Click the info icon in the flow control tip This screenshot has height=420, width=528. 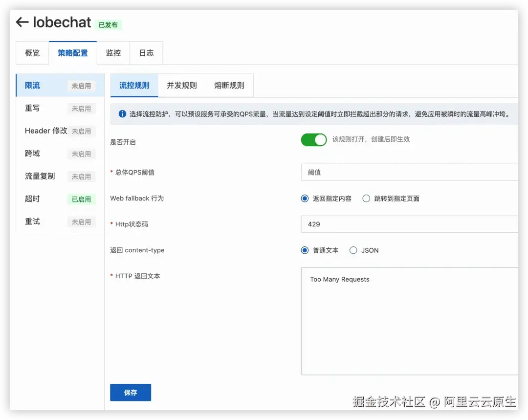[122, 113]
